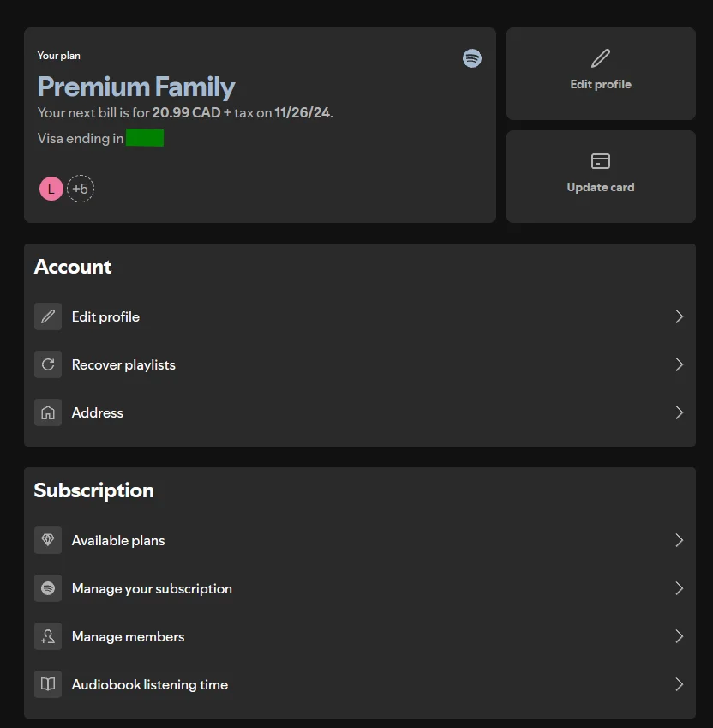This screenshot has height=728, width=713.
Task: Open the Update card label
Action: tap(600, 187)
